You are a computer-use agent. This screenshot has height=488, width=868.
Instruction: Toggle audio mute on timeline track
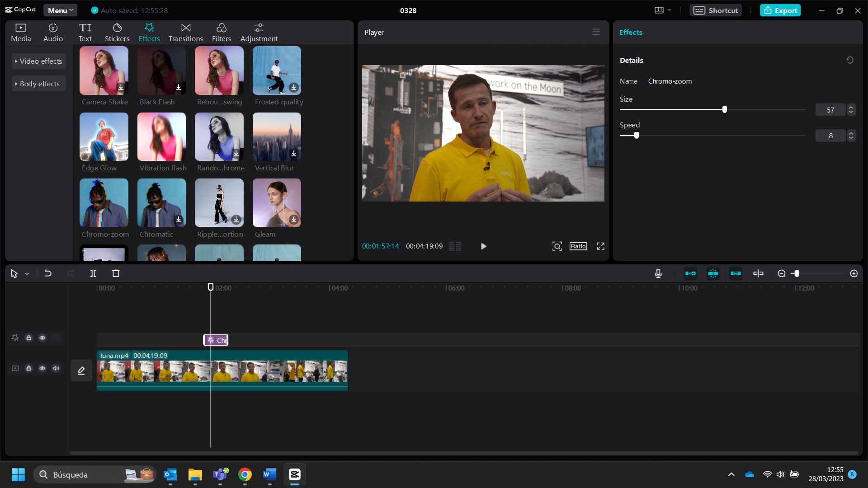56,368
